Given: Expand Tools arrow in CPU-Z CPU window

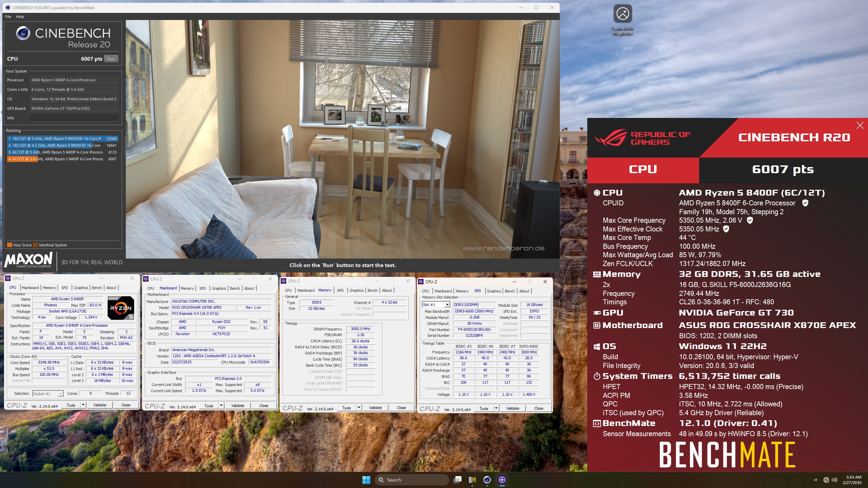Looking at the screenshot, I should 83,405.
